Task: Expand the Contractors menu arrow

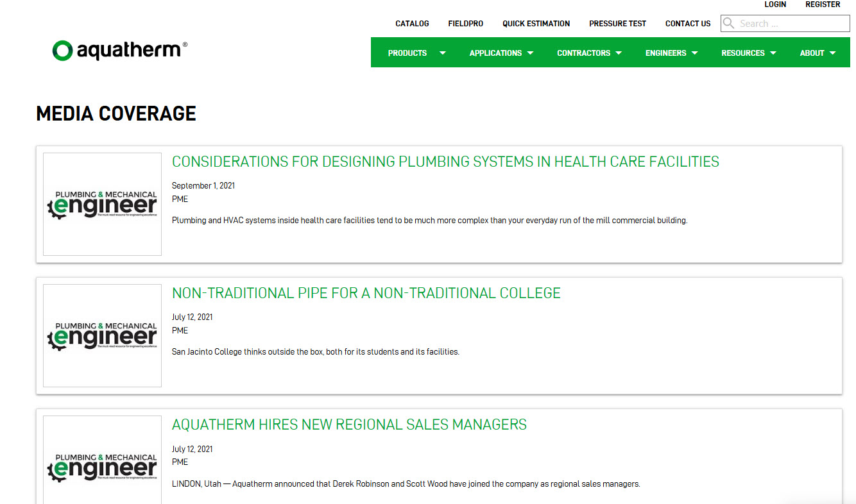Action: click(x=619, y=53)
